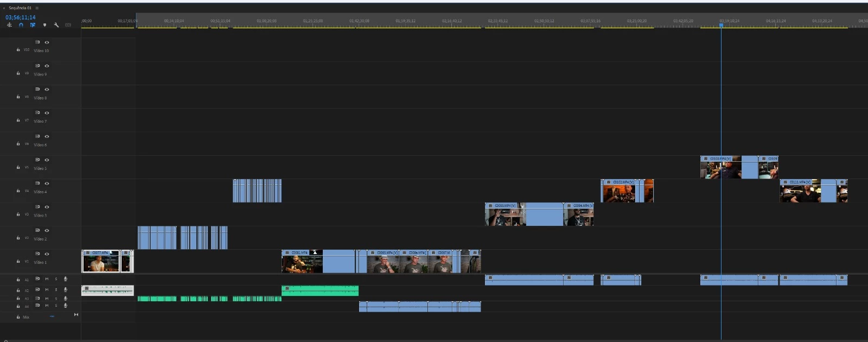Hide Video 7 track with eye icon
Viewport: 868px width, 342px height.
(x=47, y=113)
